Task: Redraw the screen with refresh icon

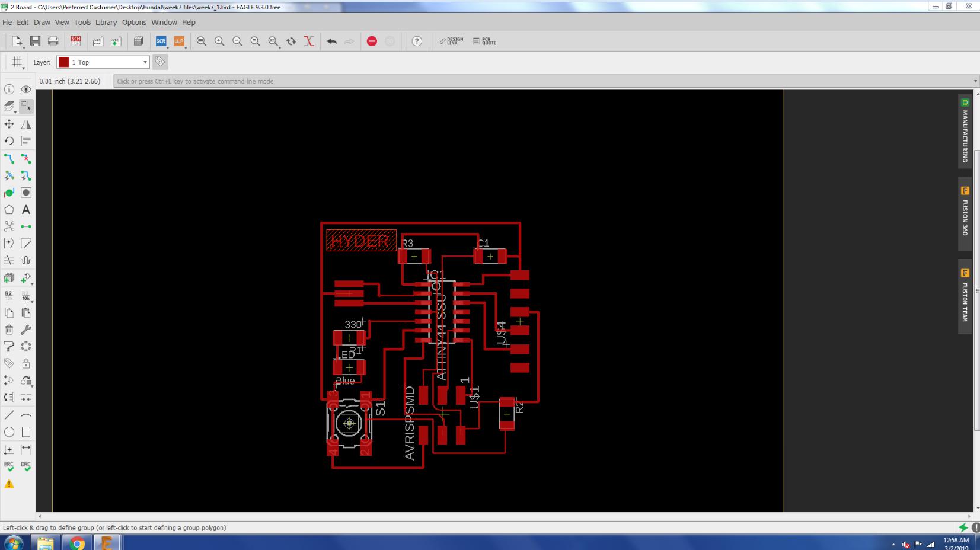Action: (291, 41)
